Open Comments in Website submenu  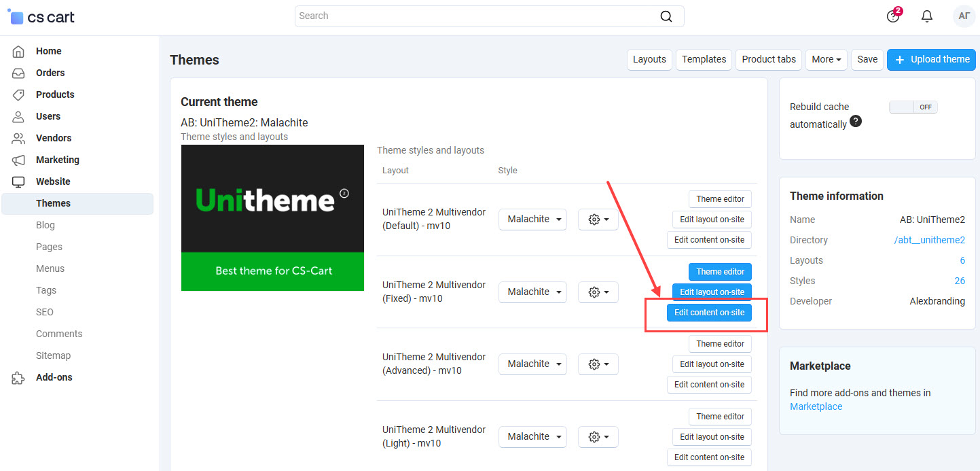click(59, 334)
